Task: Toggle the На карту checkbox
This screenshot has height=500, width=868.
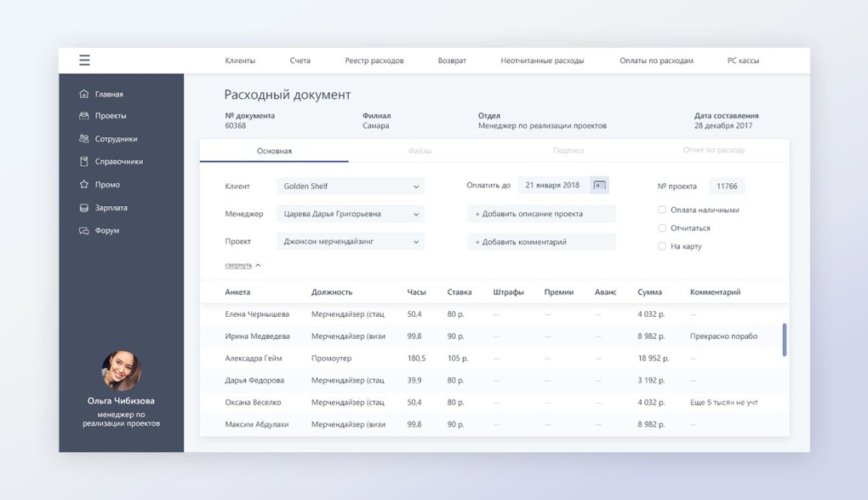Action: (x=661, y=246)
